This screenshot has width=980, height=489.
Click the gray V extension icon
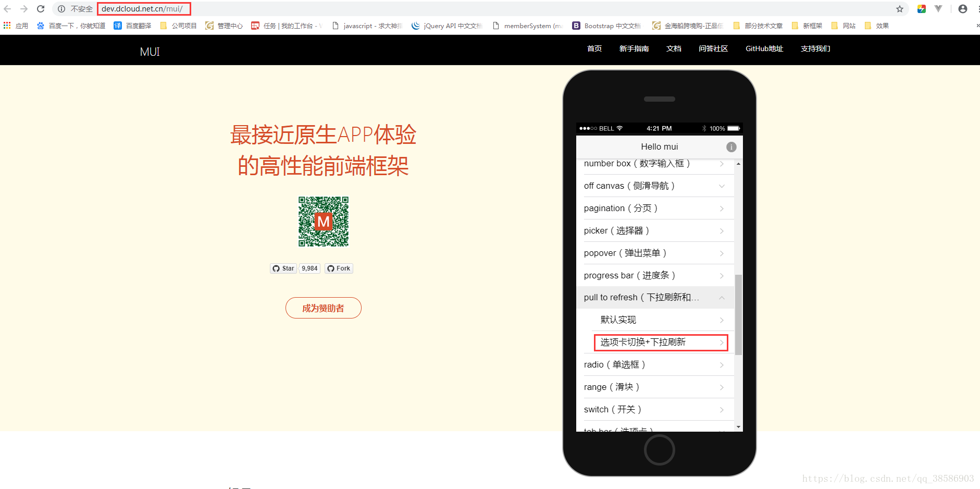click(x=938, y=9)
